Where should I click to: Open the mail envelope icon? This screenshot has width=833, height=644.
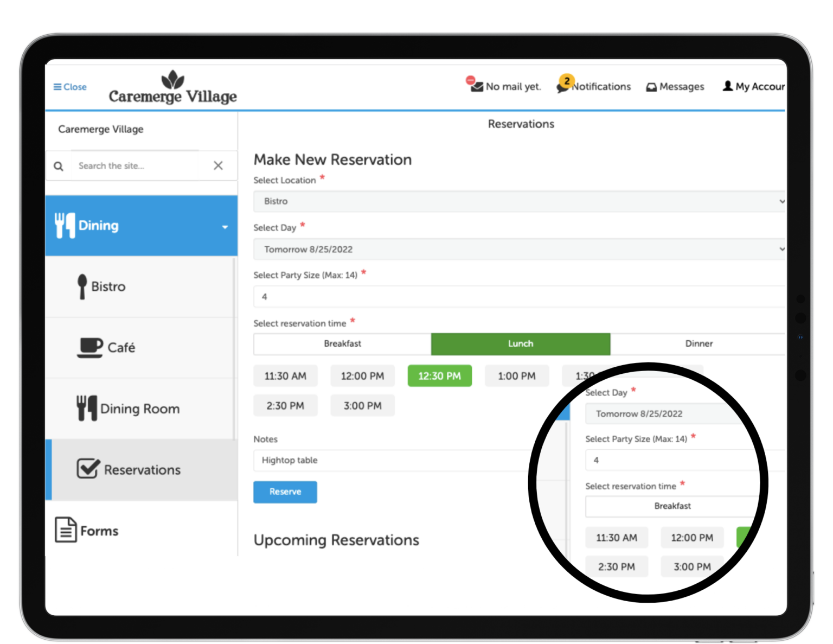476,86
